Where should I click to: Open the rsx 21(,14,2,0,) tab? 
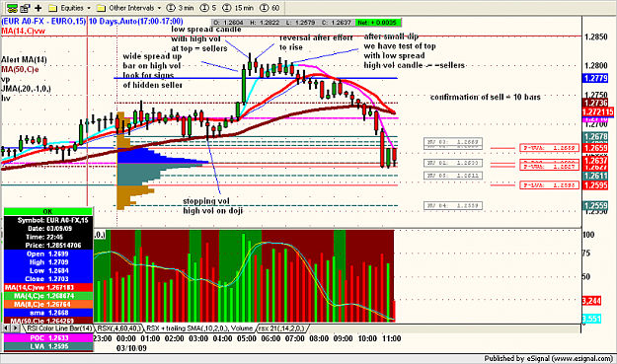coord(281,328)
